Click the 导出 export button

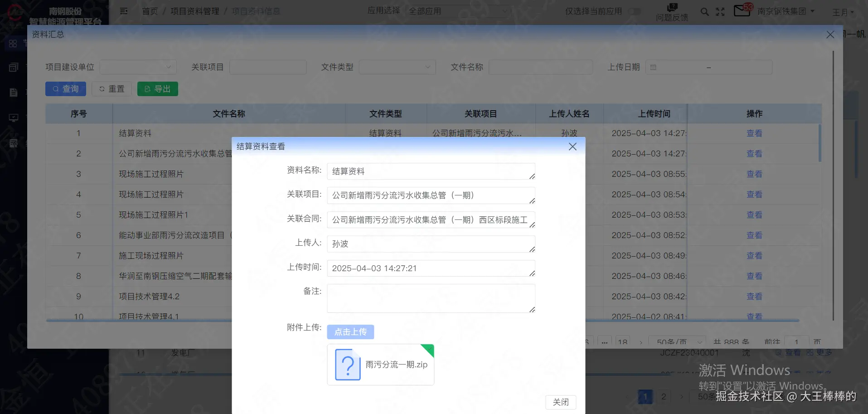click(x=158, y=89)
